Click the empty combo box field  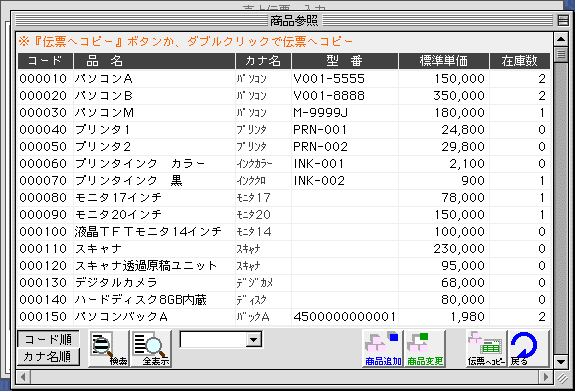[213, 340]
